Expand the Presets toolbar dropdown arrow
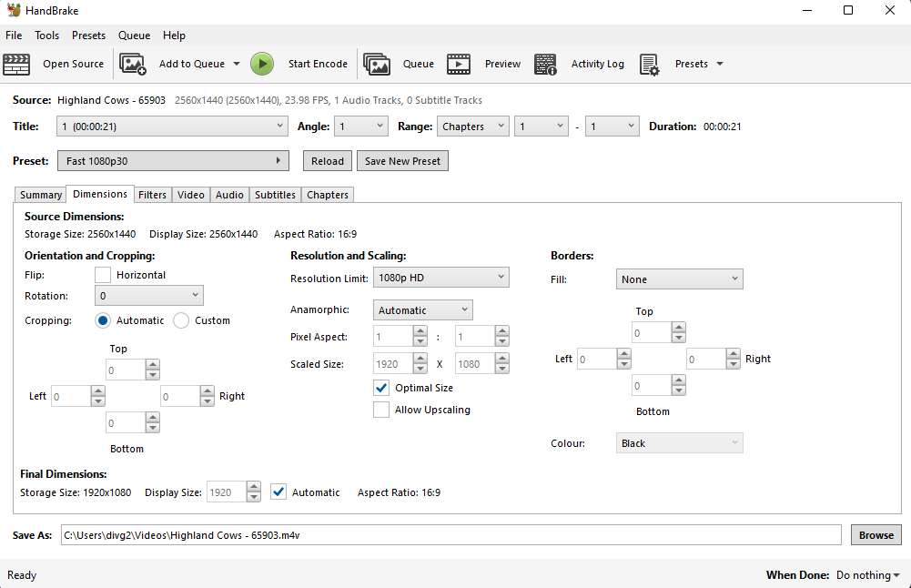This screenshot has height=588, width=911. click(x=720, y=64)
